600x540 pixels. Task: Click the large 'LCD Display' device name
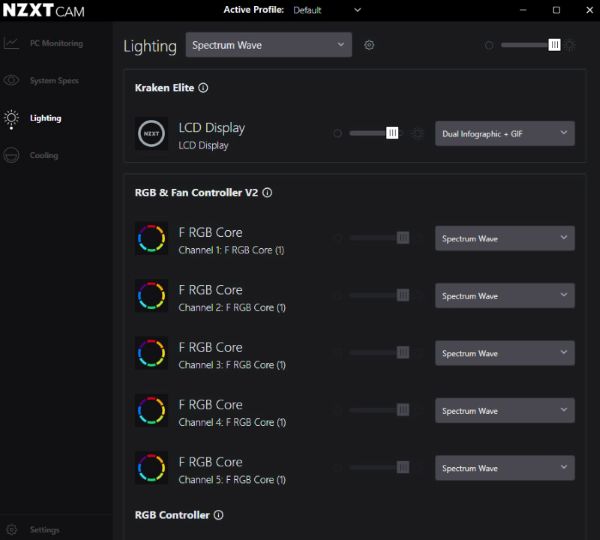point(212,128)
